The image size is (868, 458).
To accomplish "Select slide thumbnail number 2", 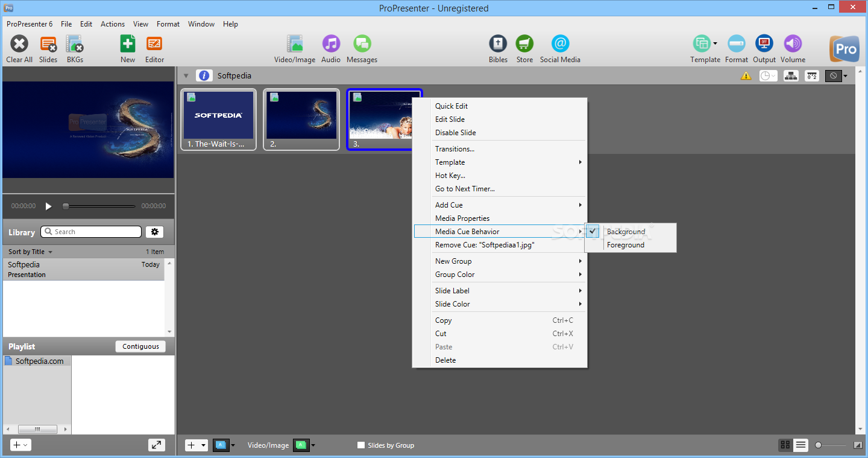I will (x=301, y=119).
